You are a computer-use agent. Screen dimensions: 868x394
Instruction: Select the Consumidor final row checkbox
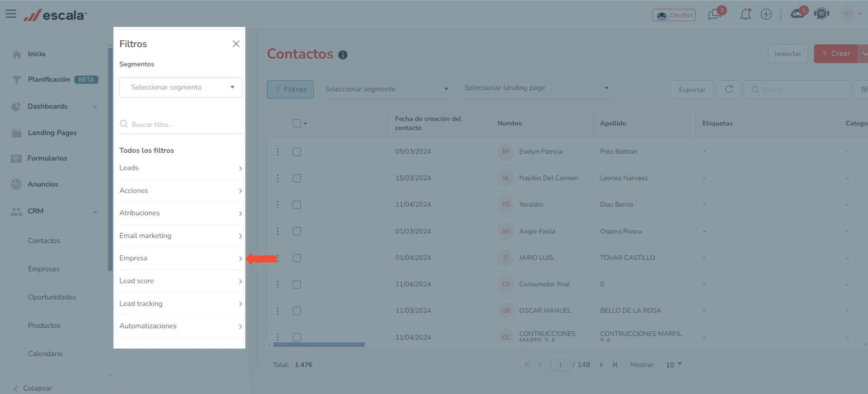[297, 284]
